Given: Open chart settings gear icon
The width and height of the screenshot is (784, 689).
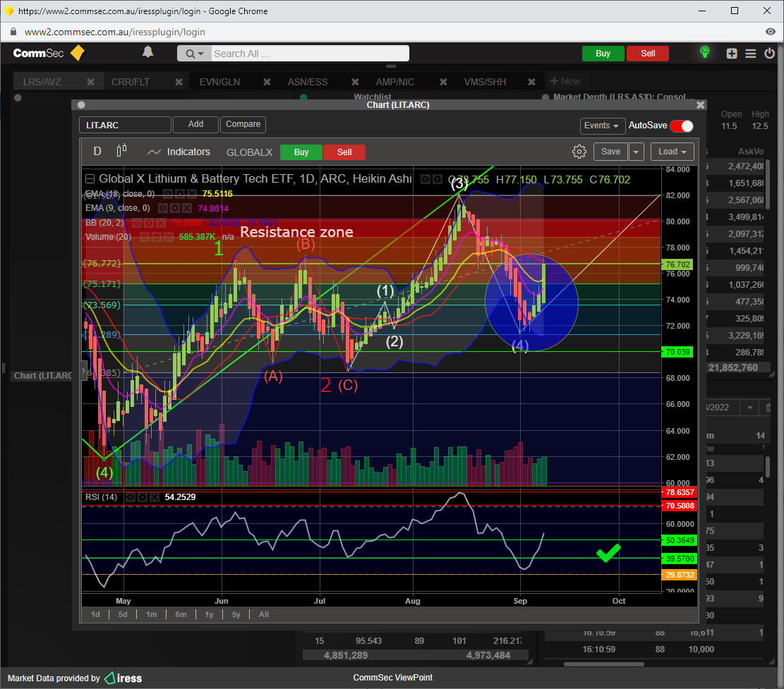Looking at the screenshot, I should click(x=579, y=152).
